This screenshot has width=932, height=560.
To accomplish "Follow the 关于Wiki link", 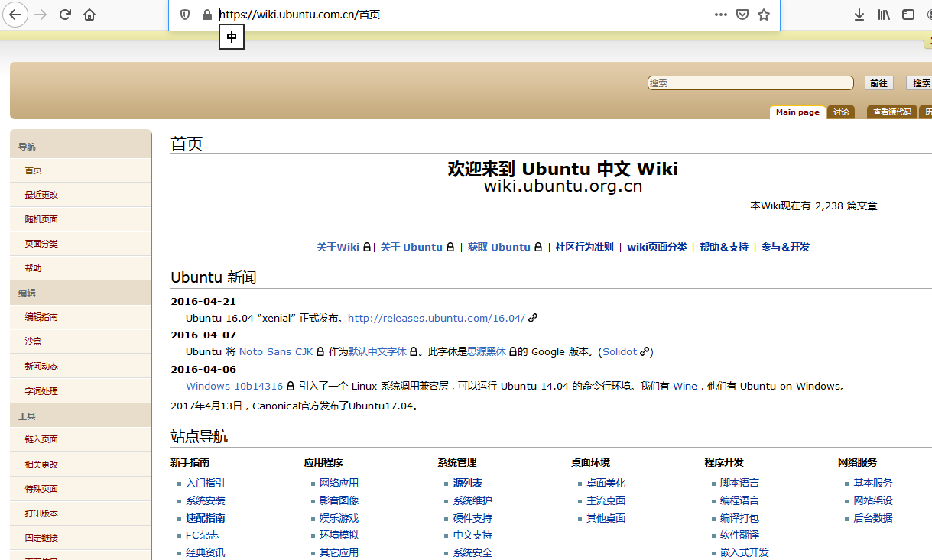I will (338, 247).
